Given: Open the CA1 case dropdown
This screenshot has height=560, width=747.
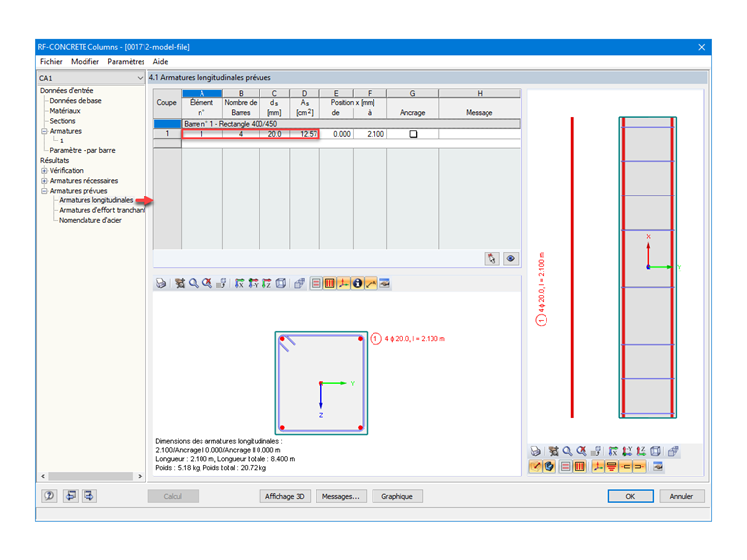Looking at the screenshot, I should pos(140,78).
